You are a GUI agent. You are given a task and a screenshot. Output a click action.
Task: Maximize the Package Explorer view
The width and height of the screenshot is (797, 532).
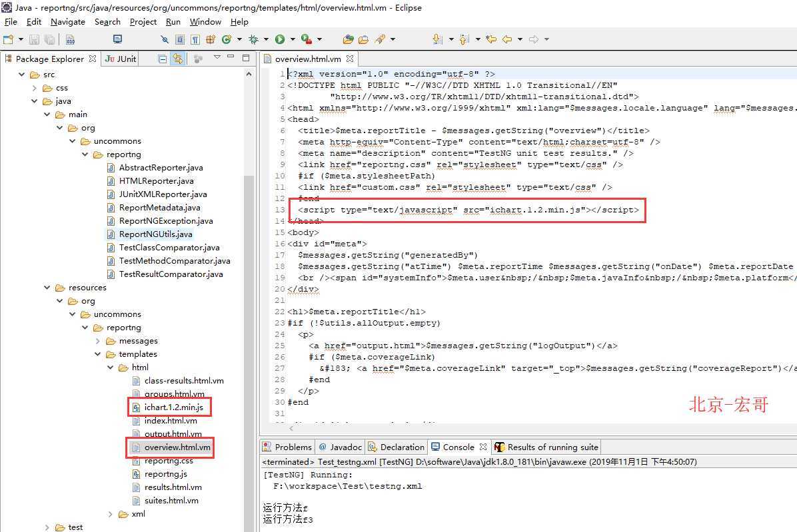[246, 58]
